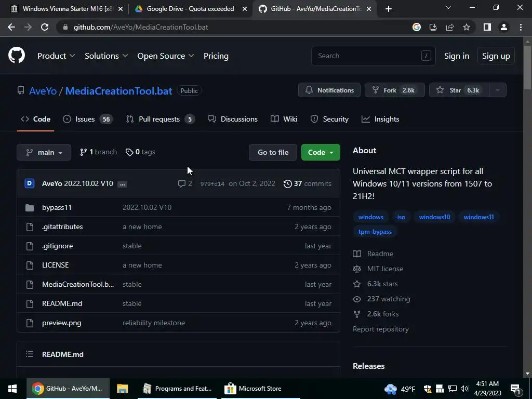Open the Chrome profile icon
The width and height of the screenshot is (532, 399).
[504, 27]
